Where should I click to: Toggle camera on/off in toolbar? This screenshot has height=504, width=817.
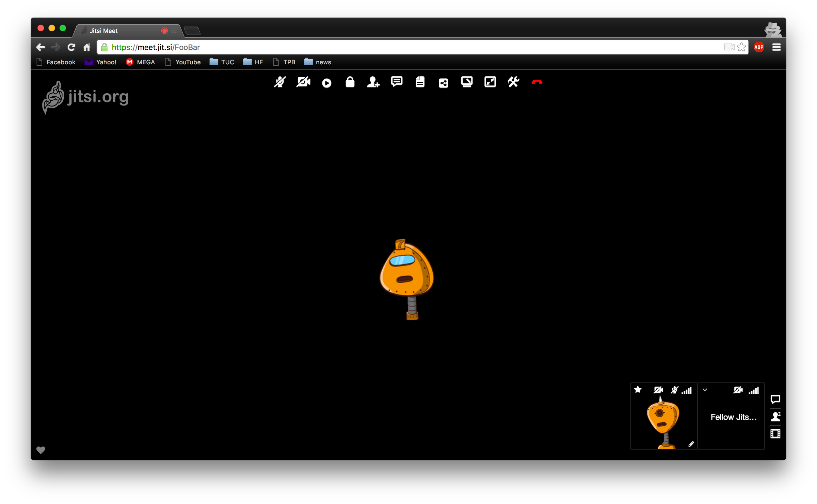[x=303, y=82]
